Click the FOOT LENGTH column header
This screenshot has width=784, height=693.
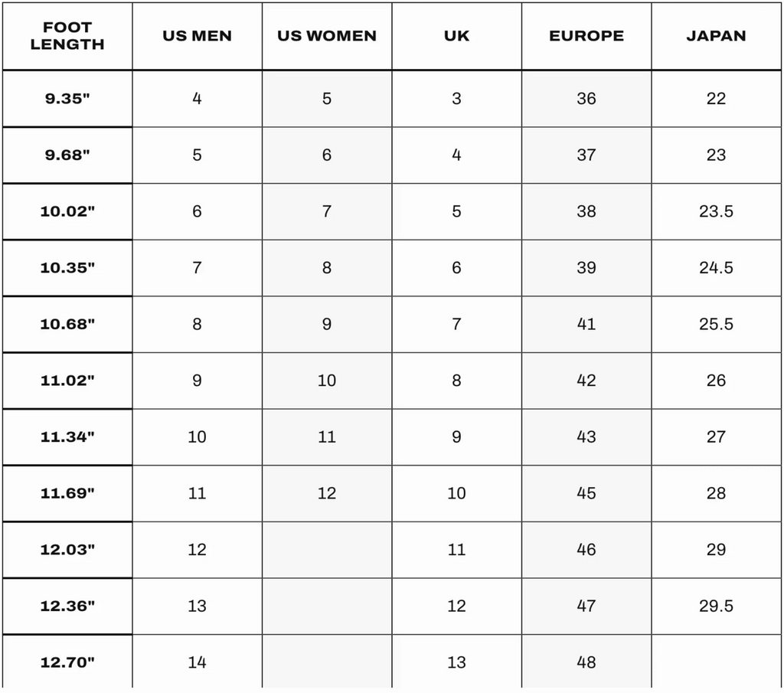(67, 36)
